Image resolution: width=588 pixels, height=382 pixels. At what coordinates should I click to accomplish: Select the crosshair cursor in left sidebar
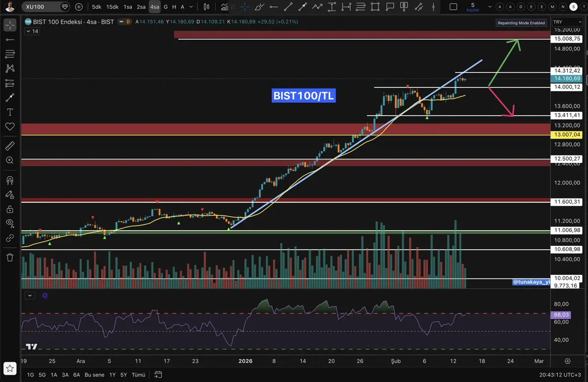tap(10, 25)
